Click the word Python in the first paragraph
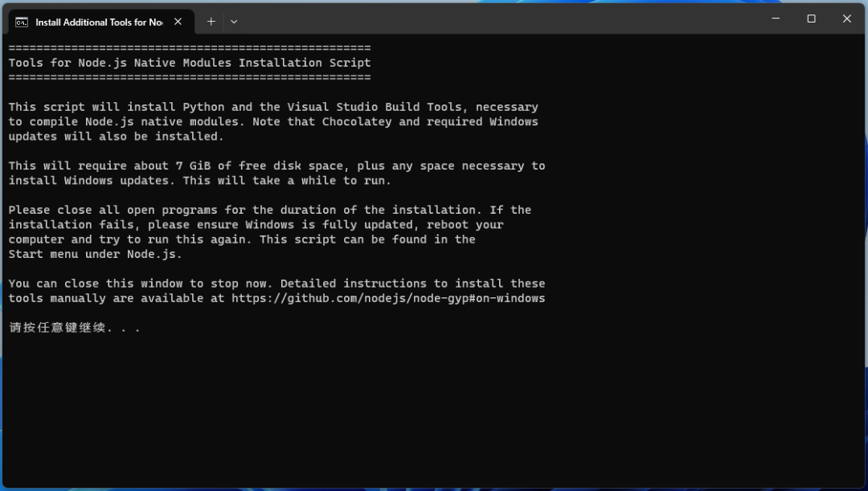Screen dimensions: 868x491 click(x=203, y=107)
